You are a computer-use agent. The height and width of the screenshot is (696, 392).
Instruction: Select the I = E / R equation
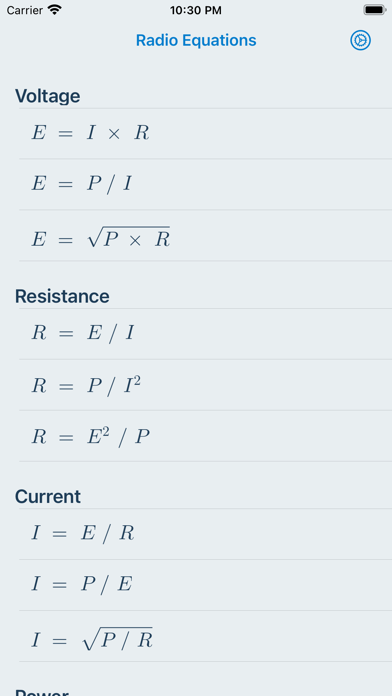coord(206,534)
